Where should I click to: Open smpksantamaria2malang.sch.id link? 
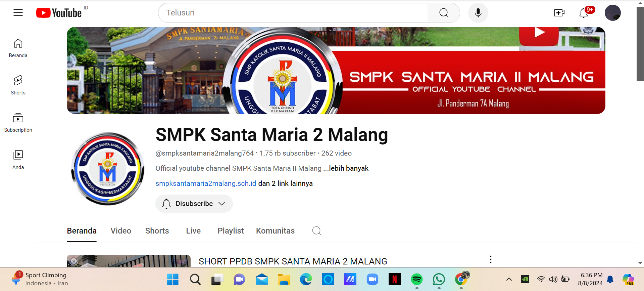point(206,183)
